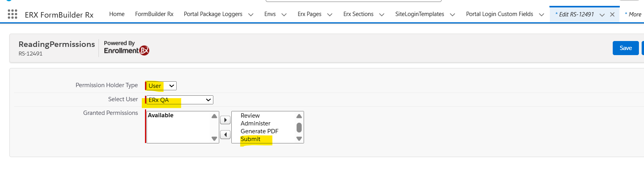
Task: Move permission back to Available arrow
Action: point(225,135)
